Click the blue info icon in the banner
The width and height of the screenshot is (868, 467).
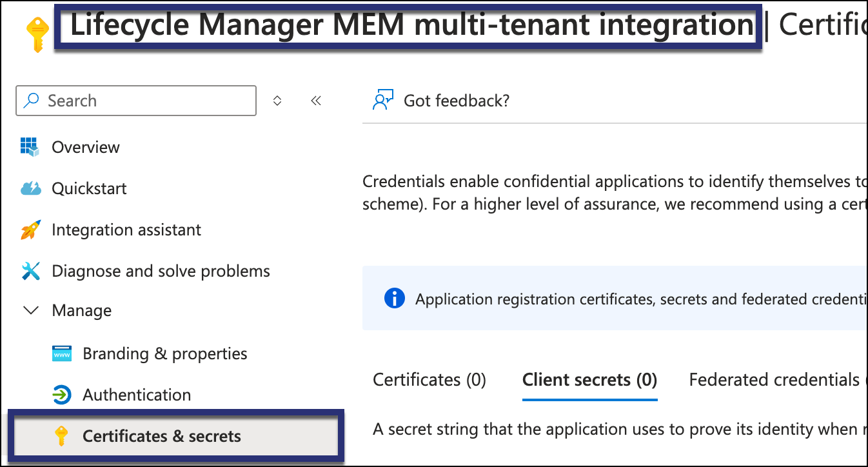pyautogui.click(x=394, y=299)
